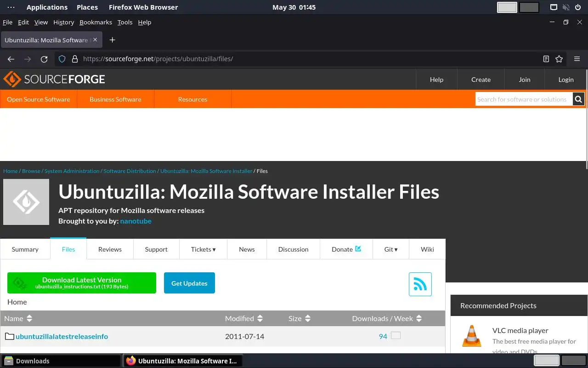Open Business Software nav item
This screenshot has width=588, height=368.
click(115, 99)
